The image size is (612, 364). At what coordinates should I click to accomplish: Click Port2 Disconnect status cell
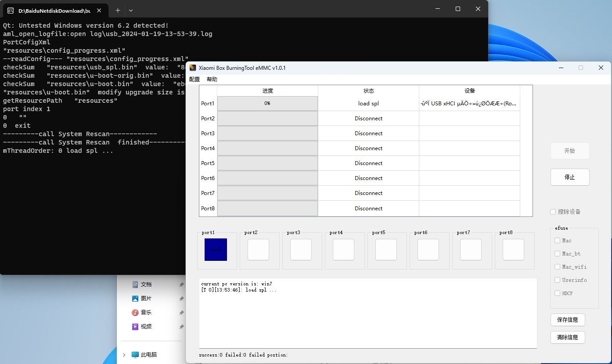[x=368, y=119]
